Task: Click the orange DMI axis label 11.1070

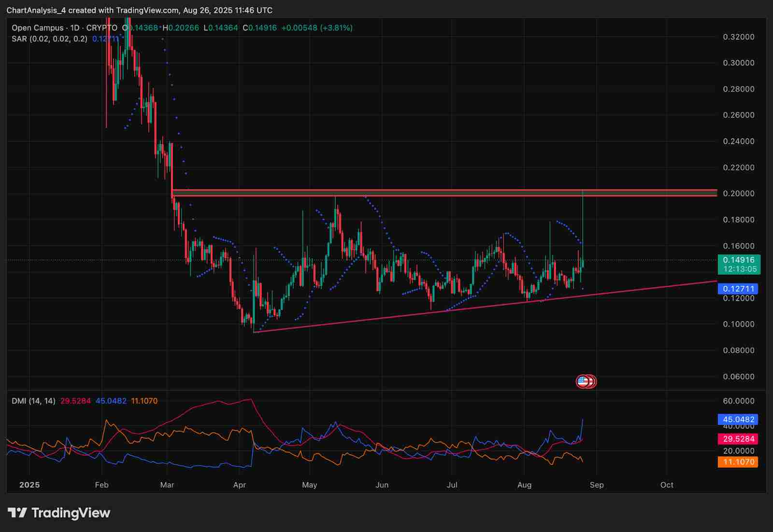Action: coord(737,462)
